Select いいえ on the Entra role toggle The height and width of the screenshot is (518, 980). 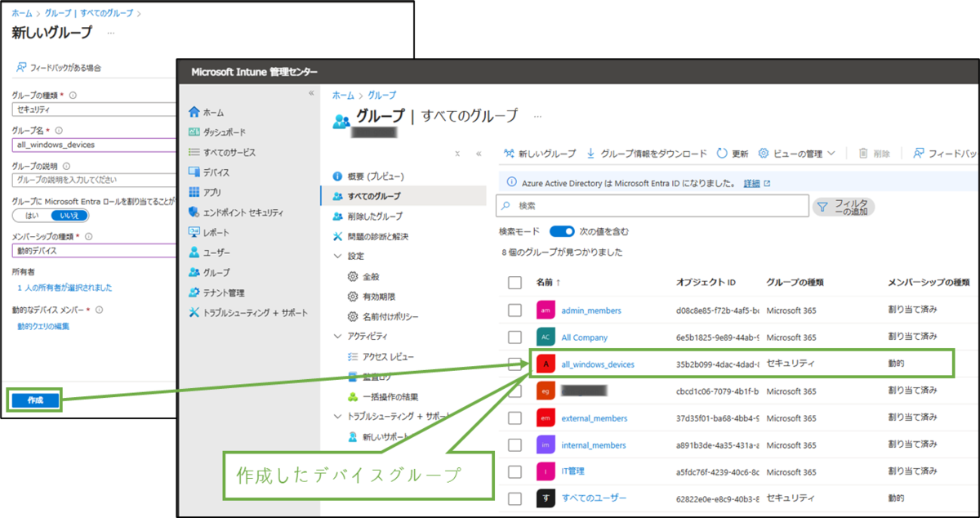(x=69, y=216)
